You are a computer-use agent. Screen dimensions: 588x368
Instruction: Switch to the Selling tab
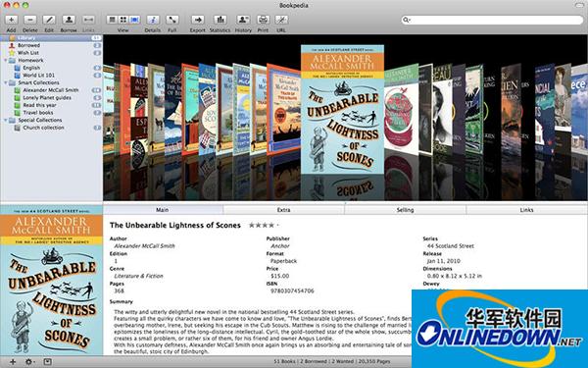406,210
